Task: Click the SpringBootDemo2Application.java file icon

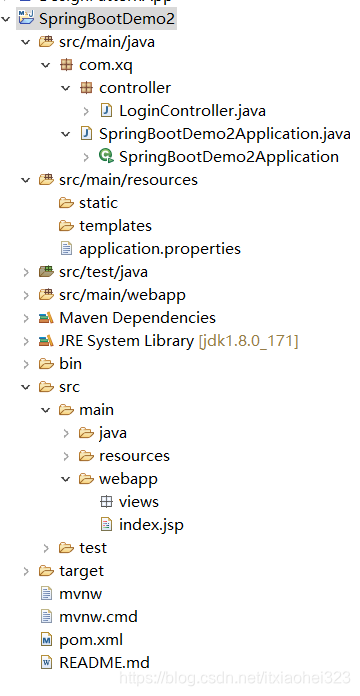Action: pyautogui.click(x=86, y=134)
